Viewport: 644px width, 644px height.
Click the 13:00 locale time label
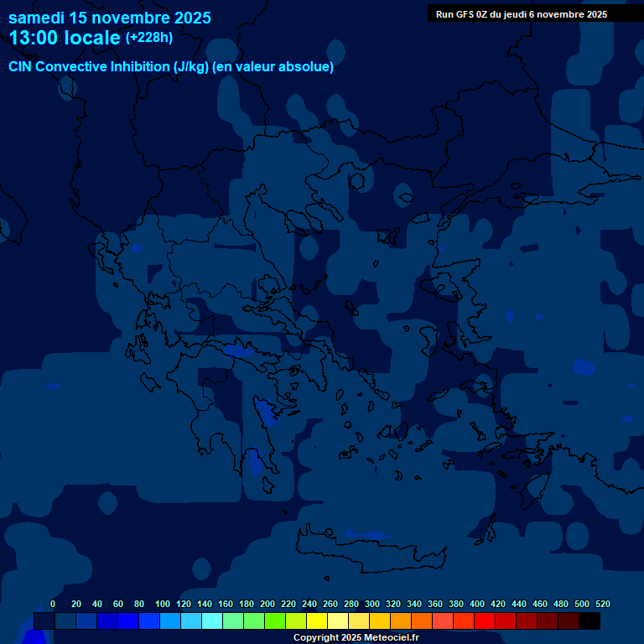[65, 38]
